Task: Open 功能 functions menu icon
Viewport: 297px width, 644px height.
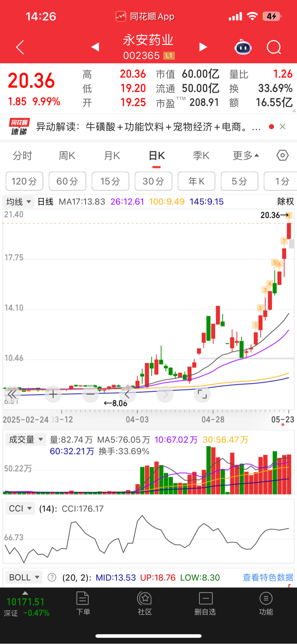Action: [x=266, y=603]
